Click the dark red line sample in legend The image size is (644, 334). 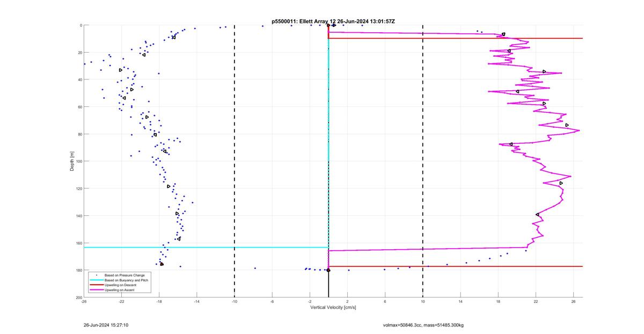point(96,285)
